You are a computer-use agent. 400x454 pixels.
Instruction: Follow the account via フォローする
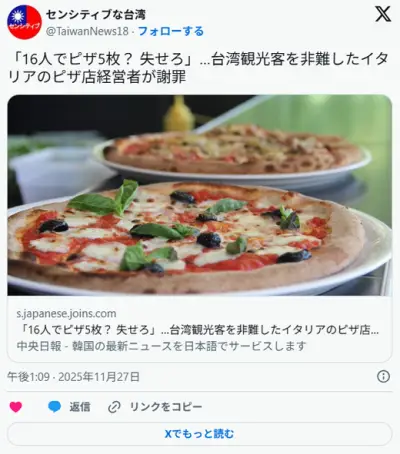tap(171, 31)
